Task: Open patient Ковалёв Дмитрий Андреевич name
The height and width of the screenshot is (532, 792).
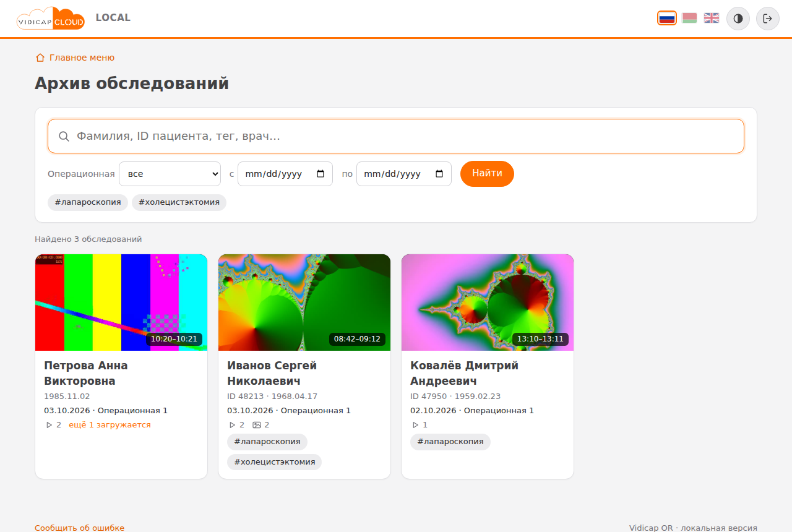Action: point(465,373)
